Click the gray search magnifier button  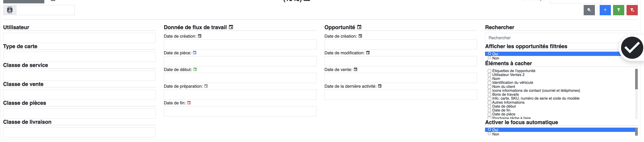[589, 10]
